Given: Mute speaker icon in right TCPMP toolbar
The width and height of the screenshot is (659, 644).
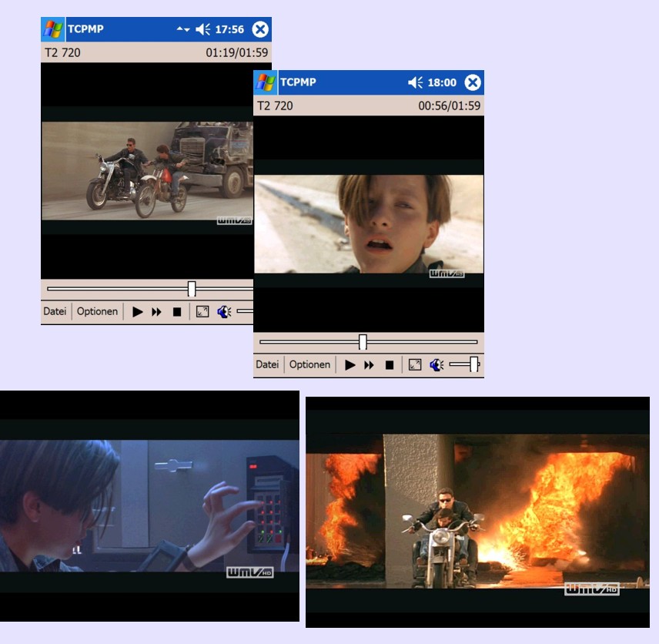Looking at the screenshot, I should coord(437,364).
